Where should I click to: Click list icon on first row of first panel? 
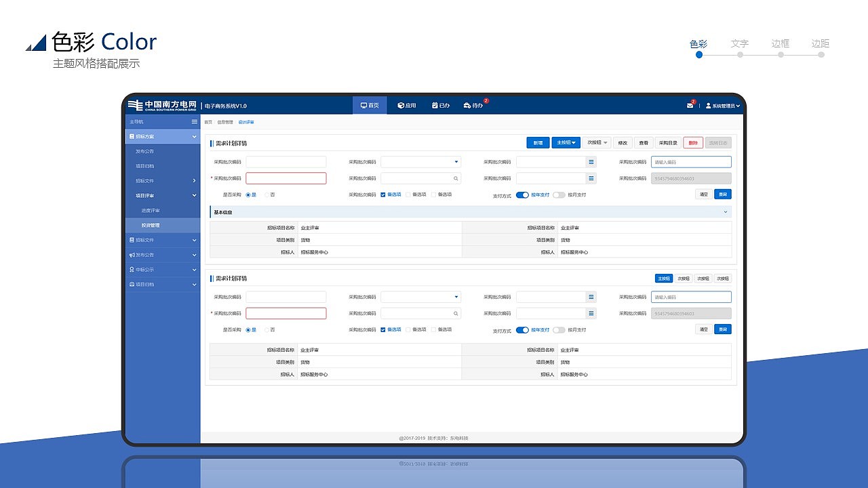click(591, 162)
